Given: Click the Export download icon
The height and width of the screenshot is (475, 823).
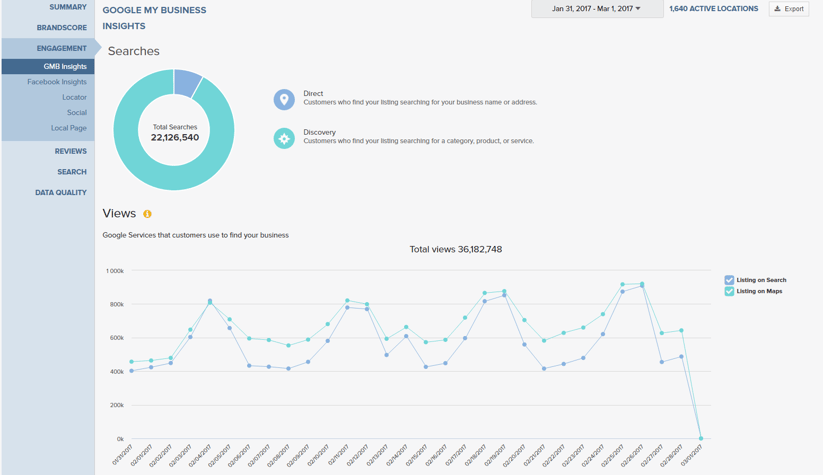Looking at the screenshot, I should point(777,9).
